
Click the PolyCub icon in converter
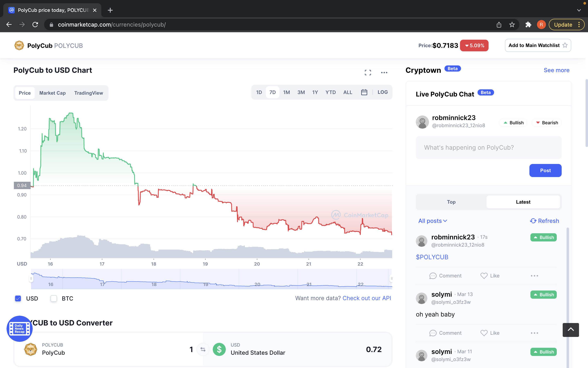tap(31, 349)
